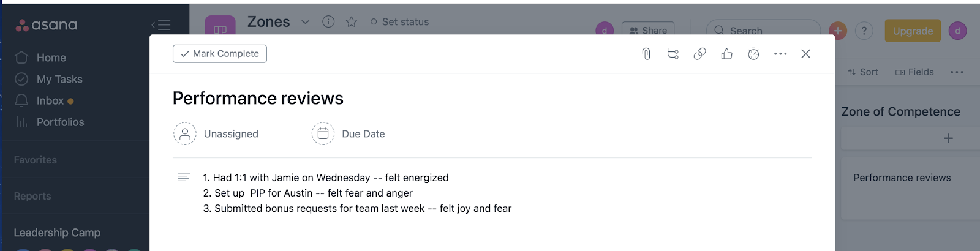This screenshot has width=980, height=251.
Task: Click the attachment paperclip icon
Action: pyautogui.click(x=646, y=54)
